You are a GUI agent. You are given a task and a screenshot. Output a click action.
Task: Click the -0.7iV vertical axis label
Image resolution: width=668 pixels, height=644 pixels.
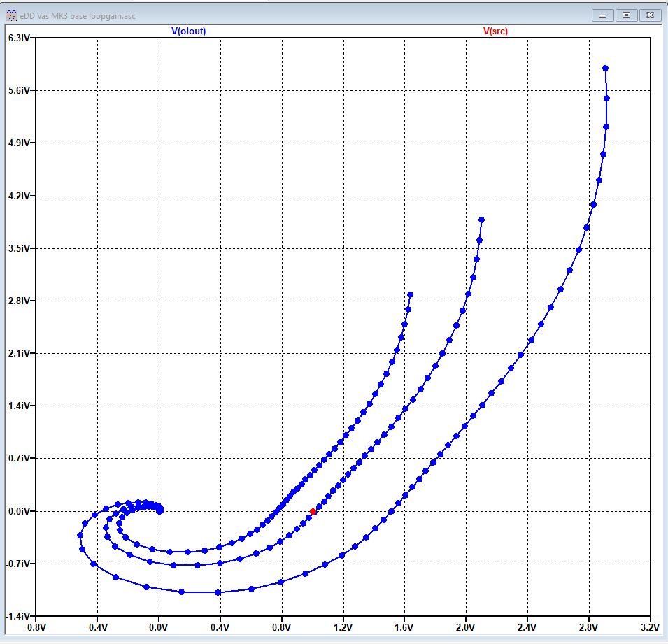(18, 564)
